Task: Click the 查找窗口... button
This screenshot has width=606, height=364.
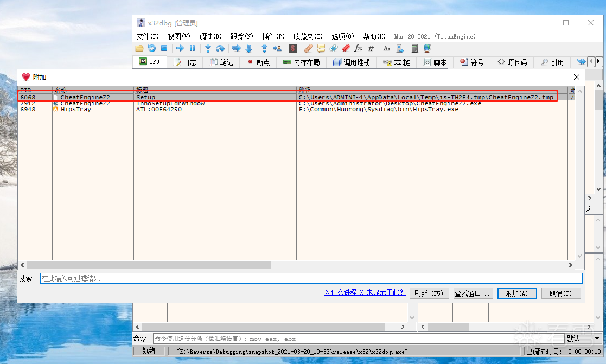Action: pyautogui.click(x=473, y=293)
